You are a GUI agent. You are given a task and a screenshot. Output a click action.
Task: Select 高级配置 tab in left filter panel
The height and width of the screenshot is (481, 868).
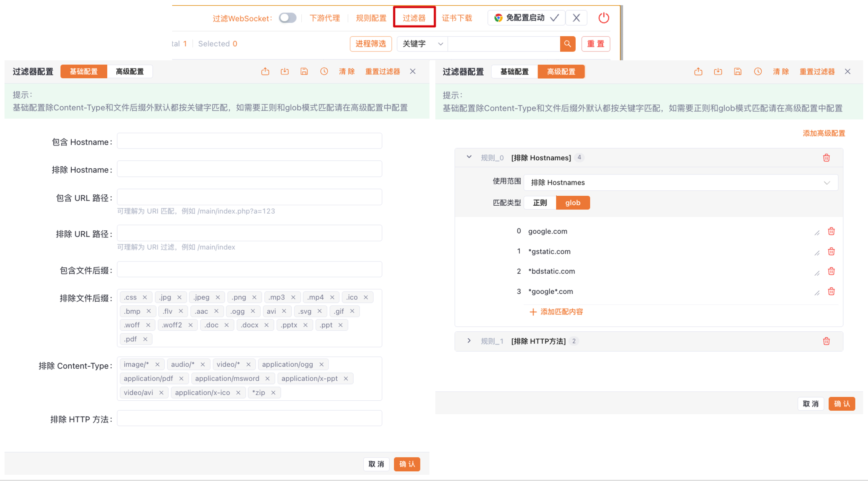(130, 71)
